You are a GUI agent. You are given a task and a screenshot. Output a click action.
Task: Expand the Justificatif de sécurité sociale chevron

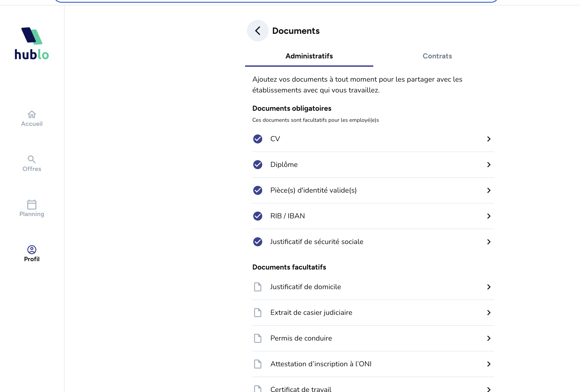point(489,242)
